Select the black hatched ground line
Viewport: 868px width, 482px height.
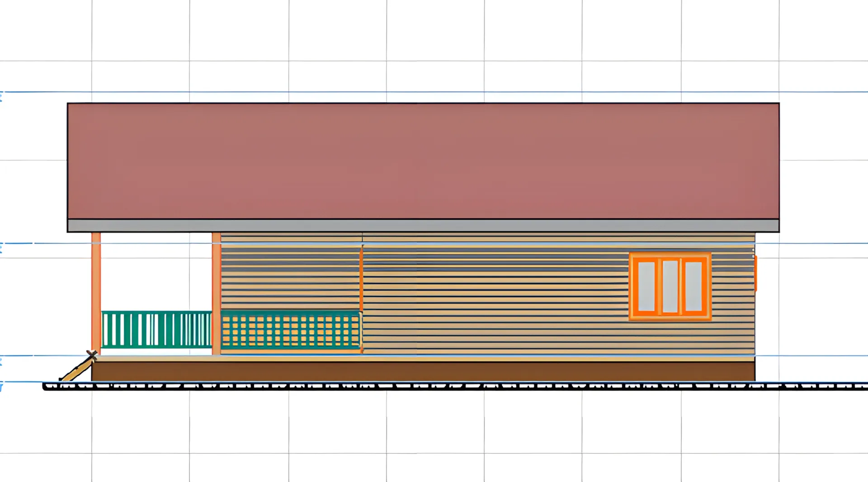coord(452,386)
